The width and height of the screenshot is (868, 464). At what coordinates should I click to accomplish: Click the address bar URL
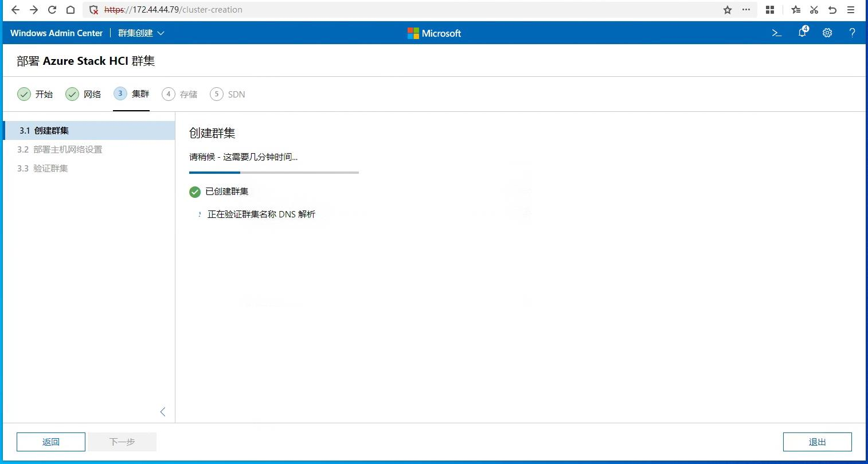[173, 10]
